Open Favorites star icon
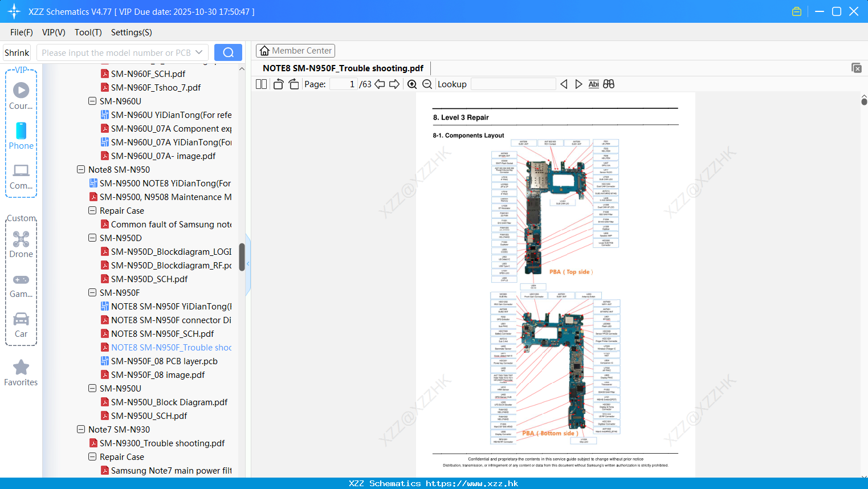The height and width of the screenshot is (489, 868). click(21, 373)
